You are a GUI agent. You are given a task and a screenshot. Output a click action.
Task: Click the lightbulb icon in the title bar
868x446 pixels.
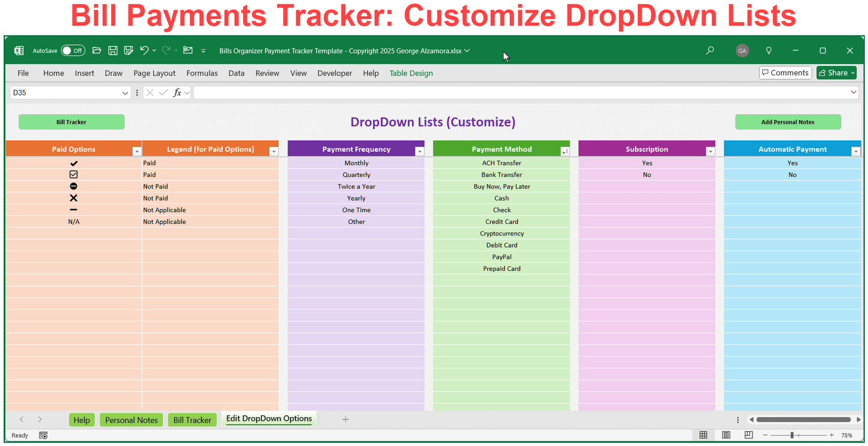768,51
